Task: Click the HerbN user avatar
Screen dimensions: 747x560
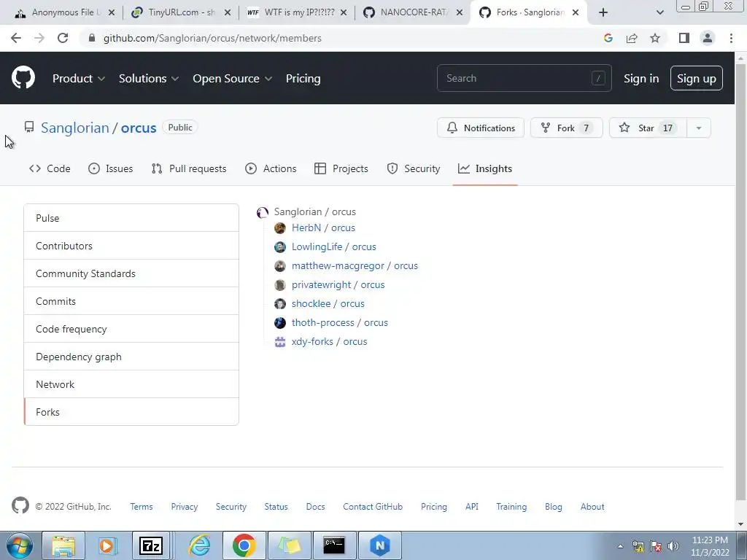Action: [x=280, y=228]
